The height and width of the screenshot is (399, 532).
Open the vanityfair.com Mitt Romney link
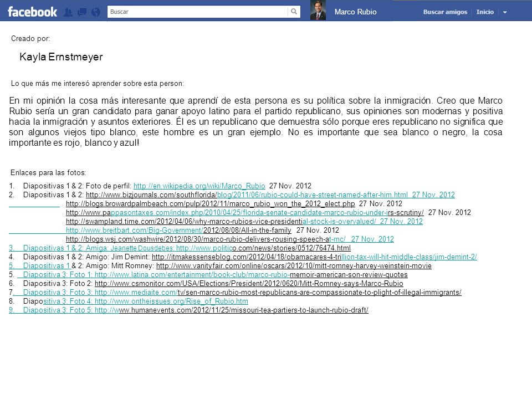tap(294, 265)
